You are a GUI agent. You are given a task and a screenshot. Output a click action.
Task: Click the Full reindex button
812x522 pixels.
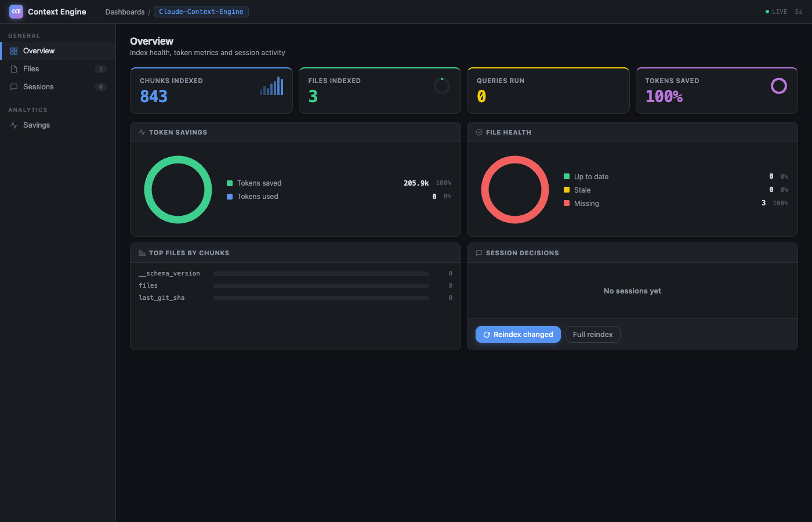(x=593, y=335)
